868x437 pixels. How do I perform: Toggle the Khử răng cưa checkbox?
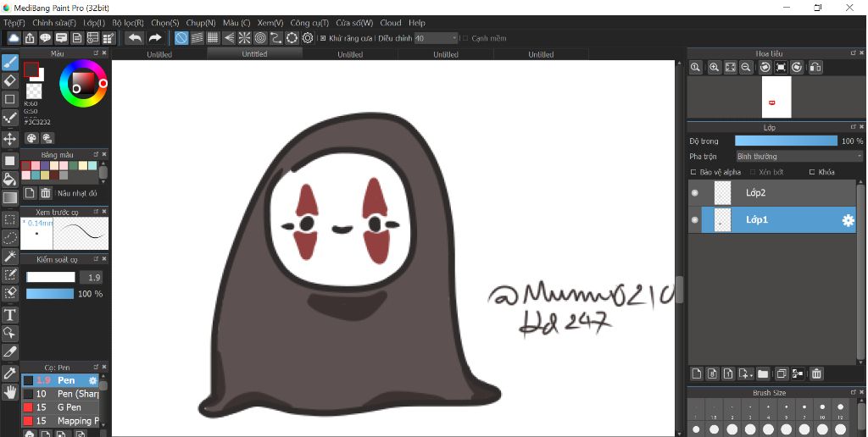(x=323, y=38)
